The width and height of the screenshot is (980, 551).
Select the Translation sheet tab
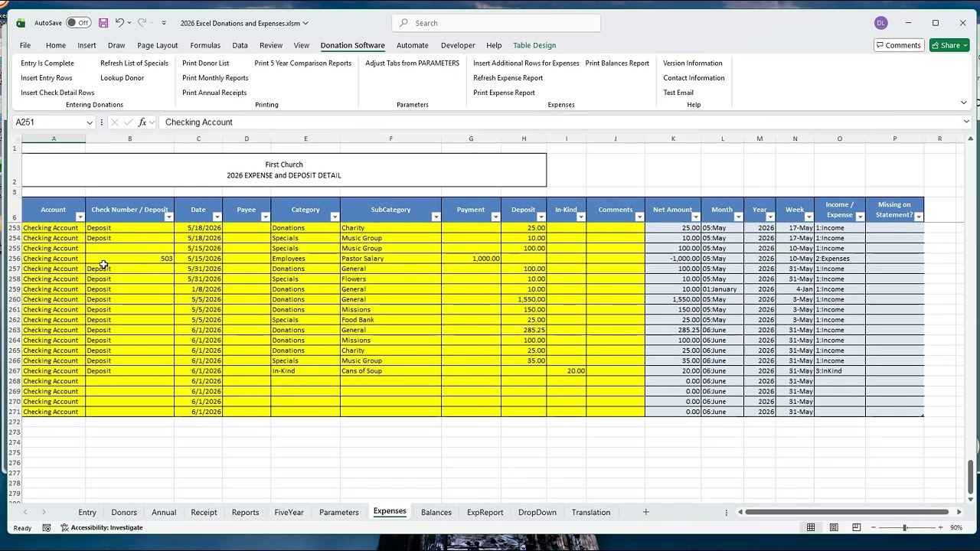pos(591,512)
